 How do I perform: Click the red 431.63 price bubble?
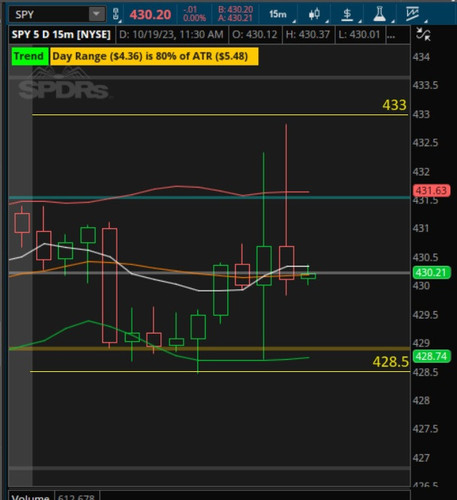tap(431, 190)
